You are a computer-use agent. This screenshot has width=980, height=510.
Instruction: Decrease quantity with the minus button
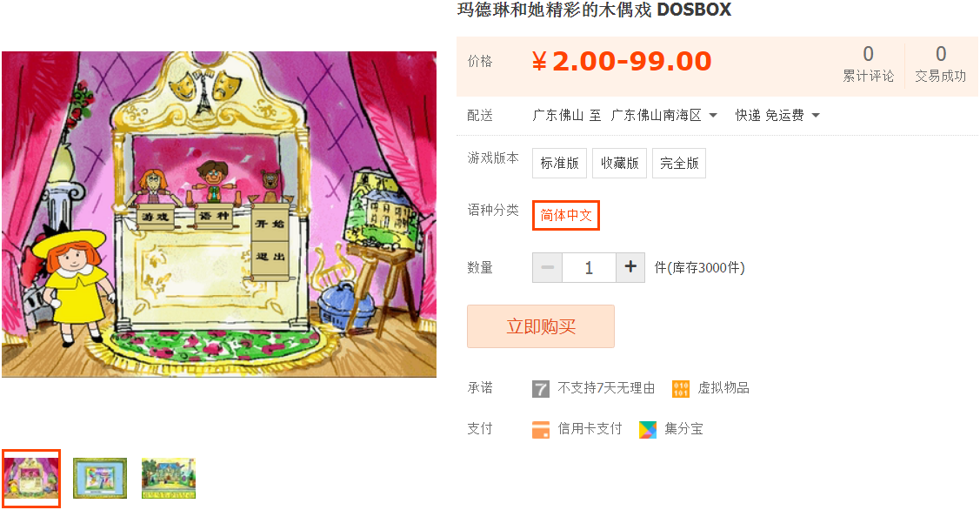tap(548, 267)
